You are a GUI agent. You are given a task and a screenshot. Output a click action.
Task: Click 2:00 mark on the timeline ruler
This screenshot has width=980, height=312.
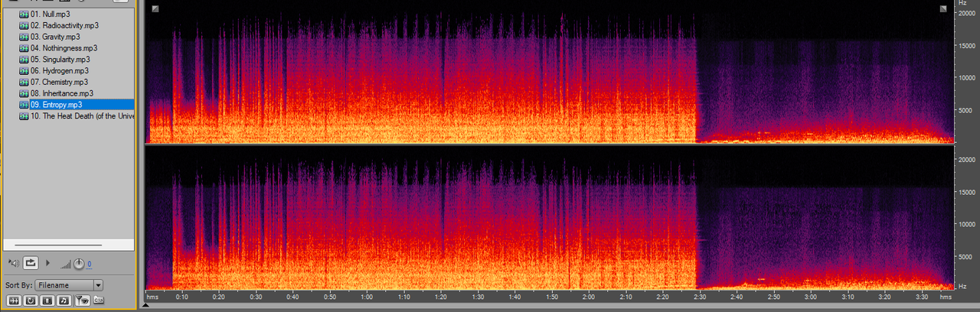tap(589, 296)
